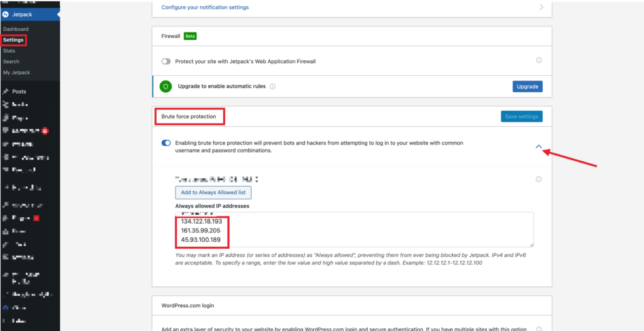Click the IP entry 45.93.100.189
Viewport: 644px width, 331px height.
pos(201,239)
